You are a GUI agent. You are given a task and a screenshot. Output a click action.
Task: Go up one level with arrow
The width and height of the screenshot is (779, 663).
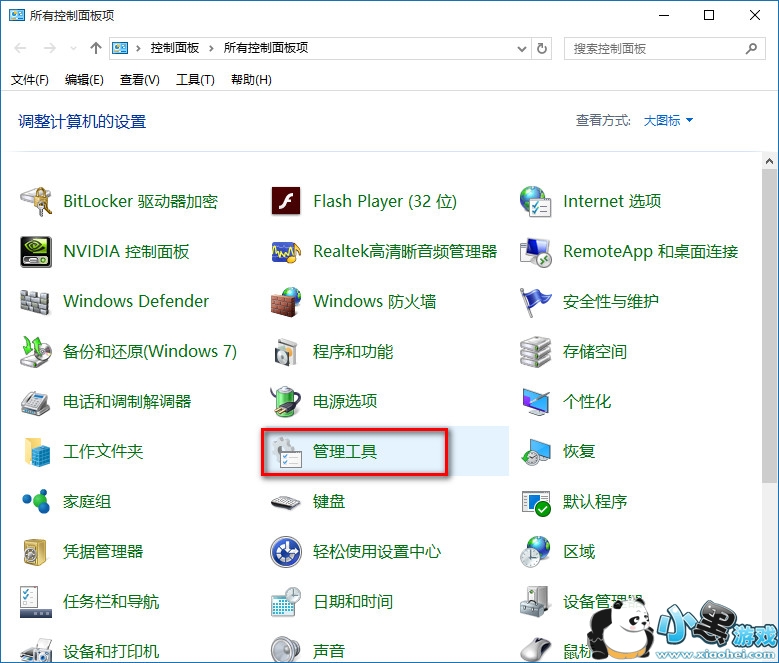coord(95,48)
